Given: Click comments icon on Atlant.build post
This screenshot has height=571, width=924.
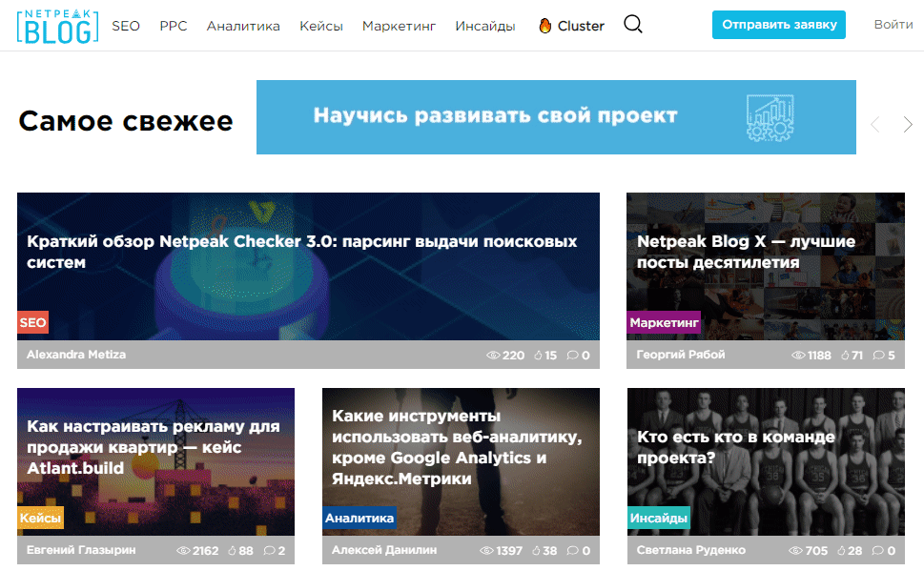Looking at the screenshot, I should click(269, 550).
